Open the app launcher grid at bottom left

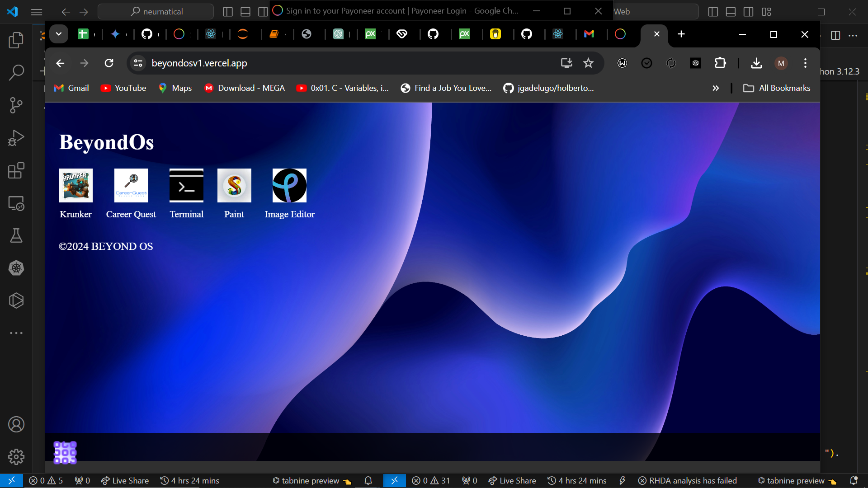[65, 452]
